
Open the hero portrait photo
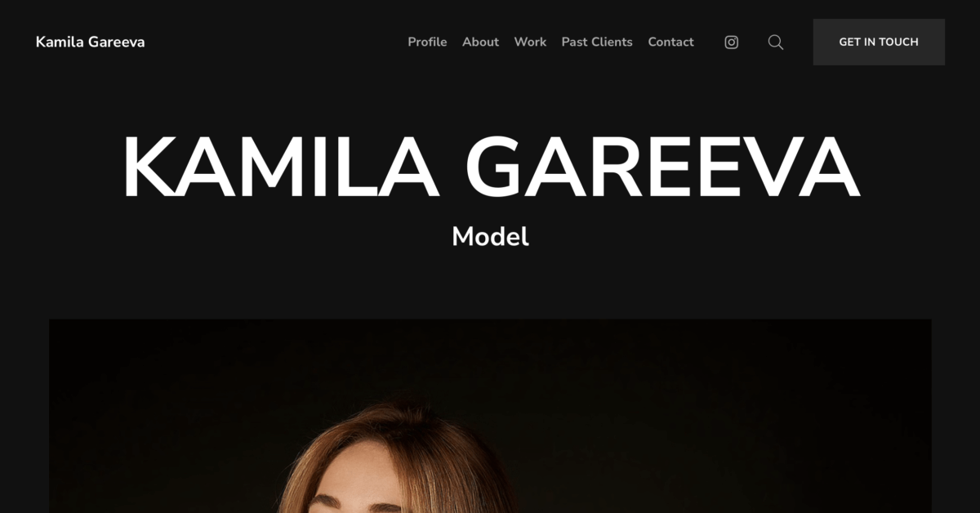coord(490,416)
